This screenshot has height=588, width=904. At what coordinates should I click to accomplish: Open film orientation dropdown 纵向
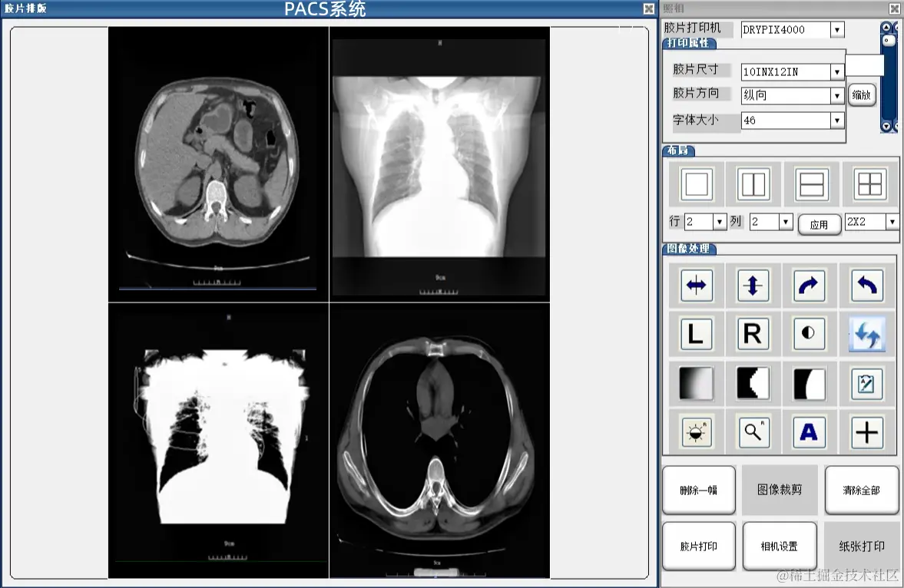(x=837, y=95)
